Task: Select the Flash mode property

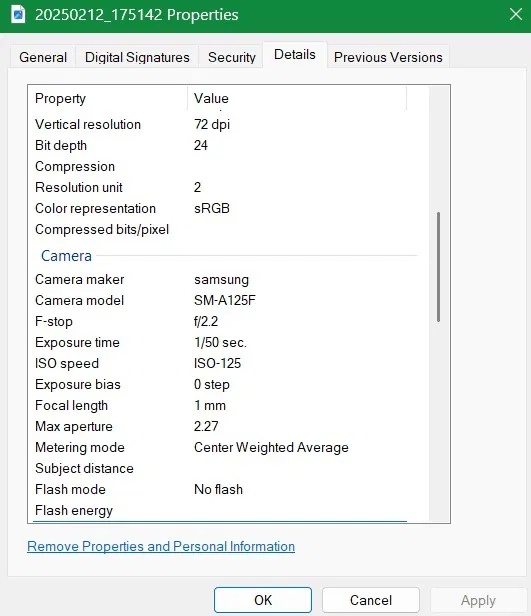Action: (x=70, y=490)
